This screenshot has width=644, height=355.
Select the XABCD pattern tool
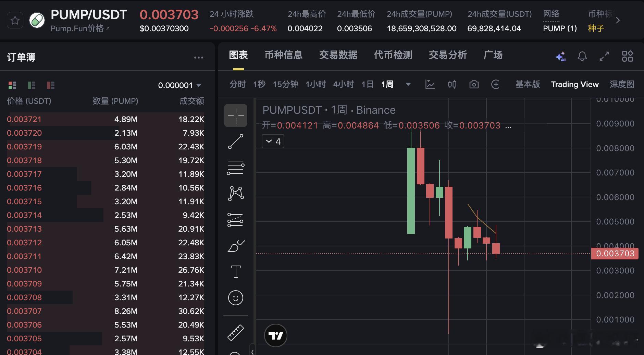[236, 193]
